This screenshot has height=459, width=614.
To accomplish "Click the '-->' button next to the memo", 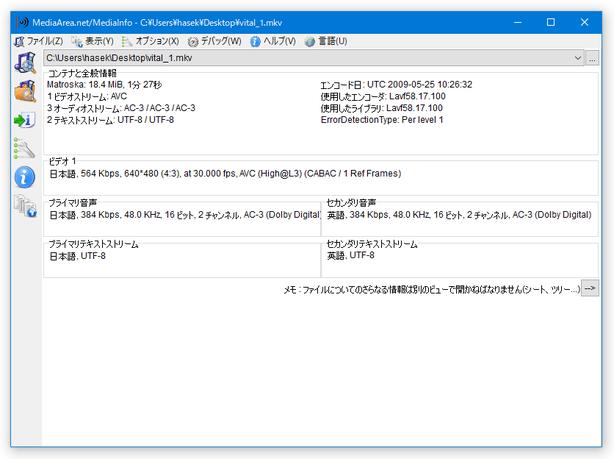I will tap(590, 289).
